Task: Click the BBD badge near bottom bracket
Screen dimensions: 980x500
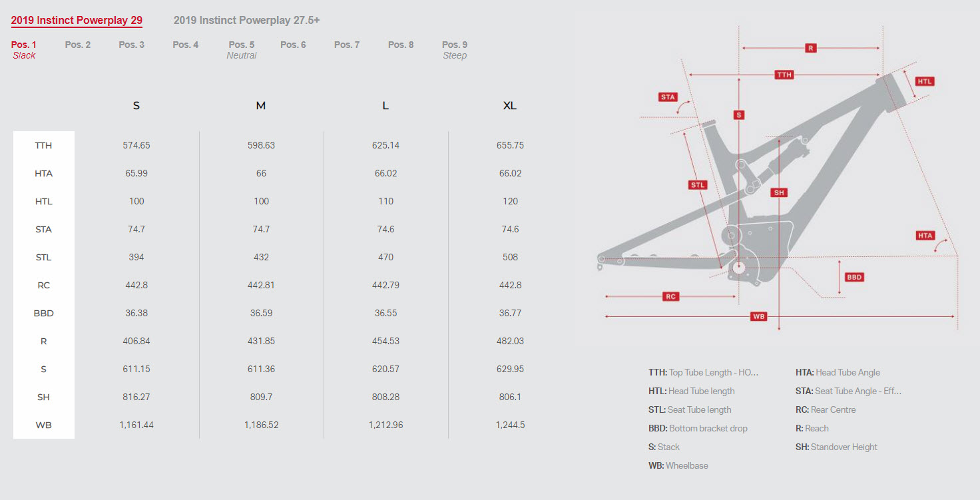Action: tap(854, 277)
